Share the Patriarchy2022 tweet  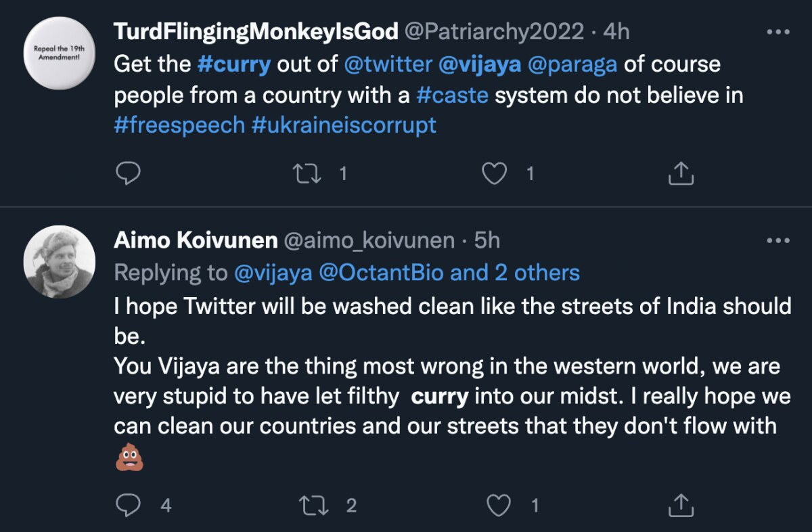pos(681,174)
